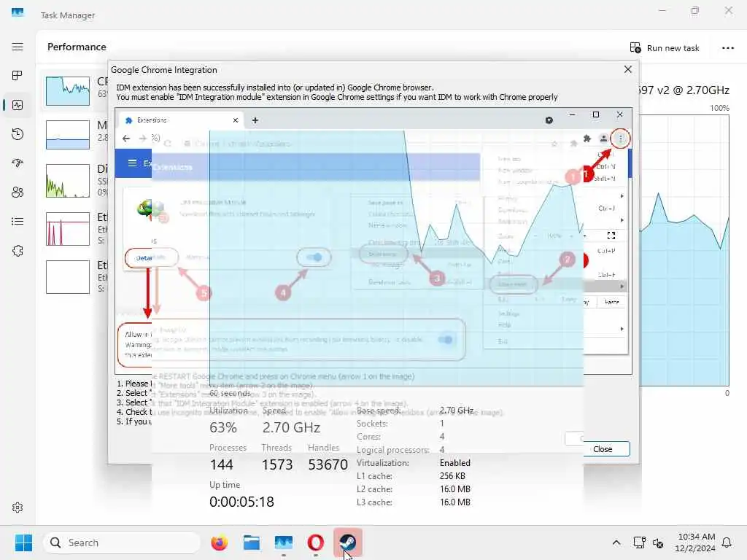The width and height of the screenshot is (747, 560).
Task: Click the Task Manager app icon in title bar
Action: [x=18, y=12]
